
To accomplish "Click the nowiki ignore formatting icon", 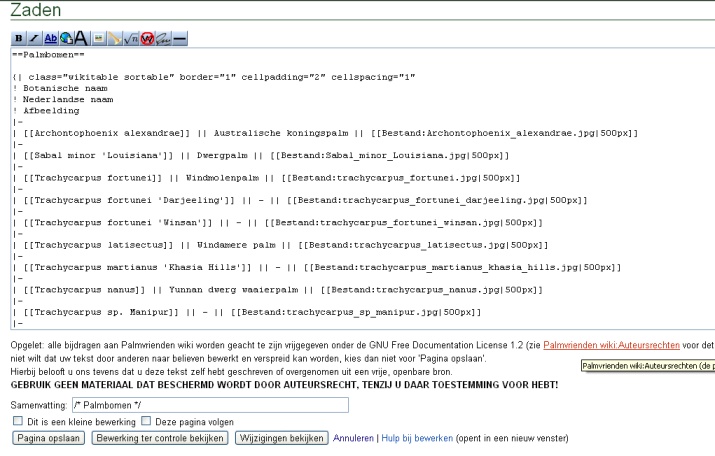I will tap(147, 37).
